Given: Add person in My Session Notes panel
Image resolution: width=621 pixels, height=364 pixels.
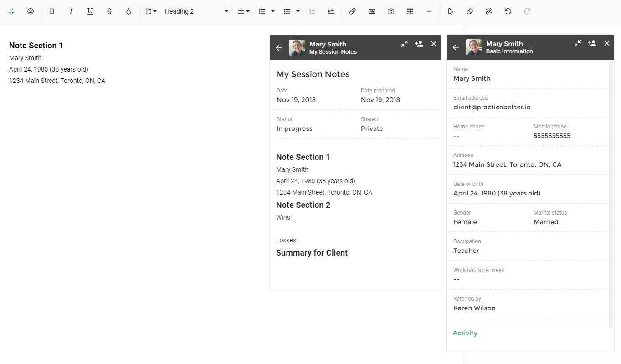Looking at the screenshot, I should (419, 44).
